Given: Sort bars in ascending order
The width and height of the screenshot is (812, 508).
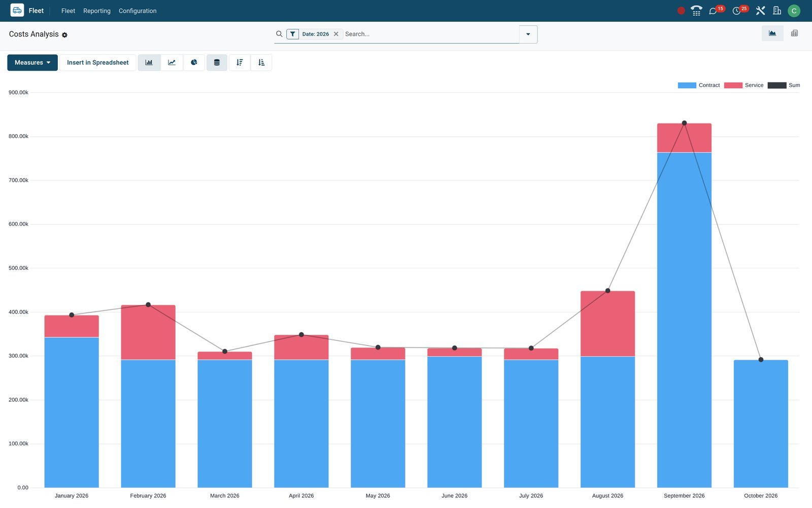Looking at the screenshot, I should [261, 62].
